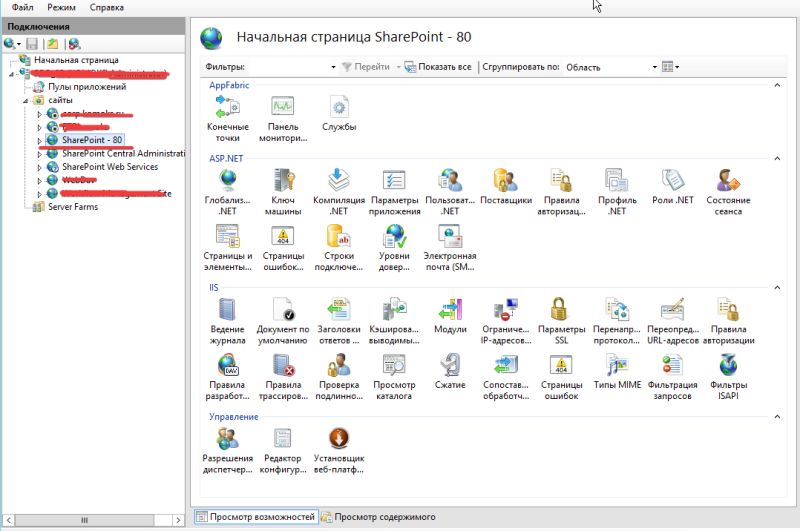Image resolution: width=800 pixels, height=531 pixels.
Task: Open Уровни доверия feature
Action: tap(394, 248)
